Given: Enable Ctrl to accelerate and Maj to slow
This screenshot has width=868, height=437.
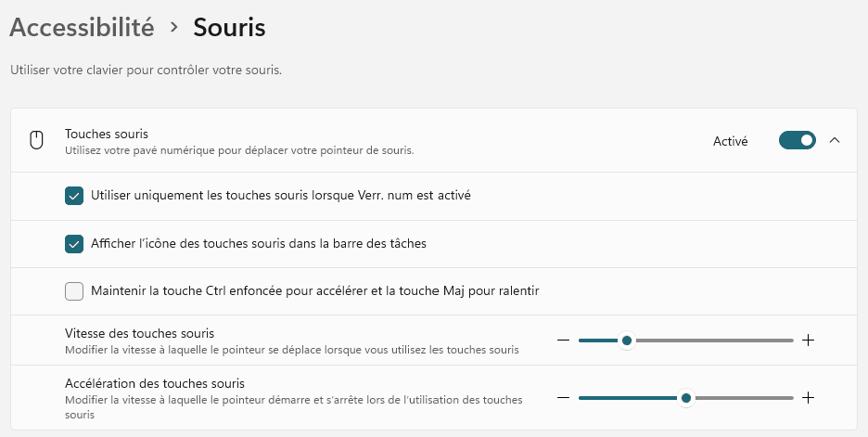Looking at the screenshot, I should click(x=74, y=291).
